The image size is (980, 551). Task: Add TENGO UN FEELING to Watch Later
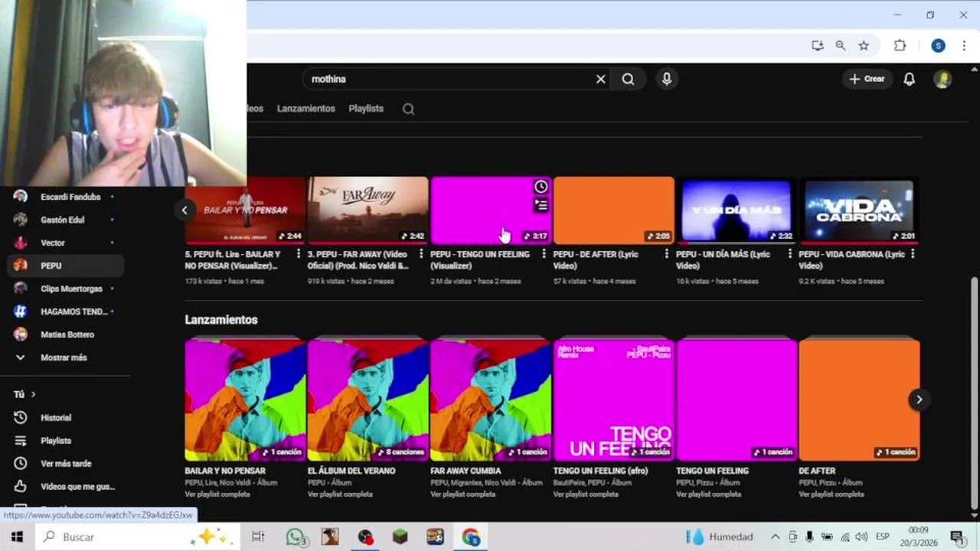[x=541, y=187]
